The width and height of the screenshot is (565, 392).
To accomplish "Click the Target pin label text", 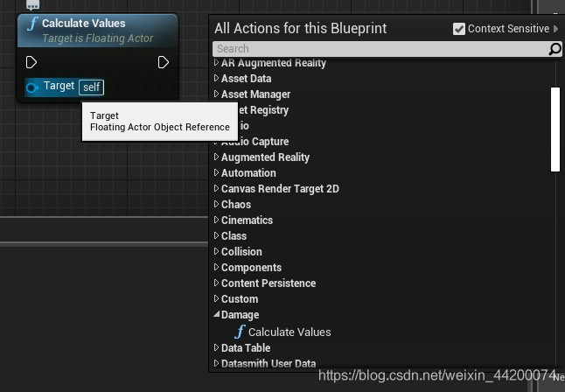I will coord(59,86).
